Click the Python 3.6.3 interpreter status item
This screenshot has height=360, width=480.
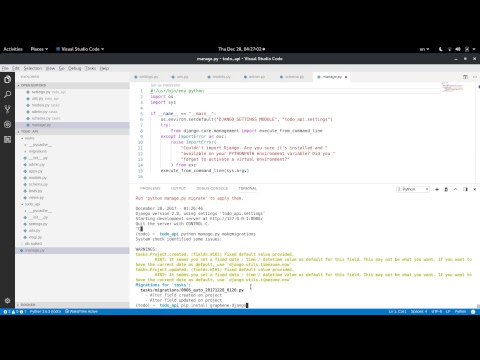[45, 312]
